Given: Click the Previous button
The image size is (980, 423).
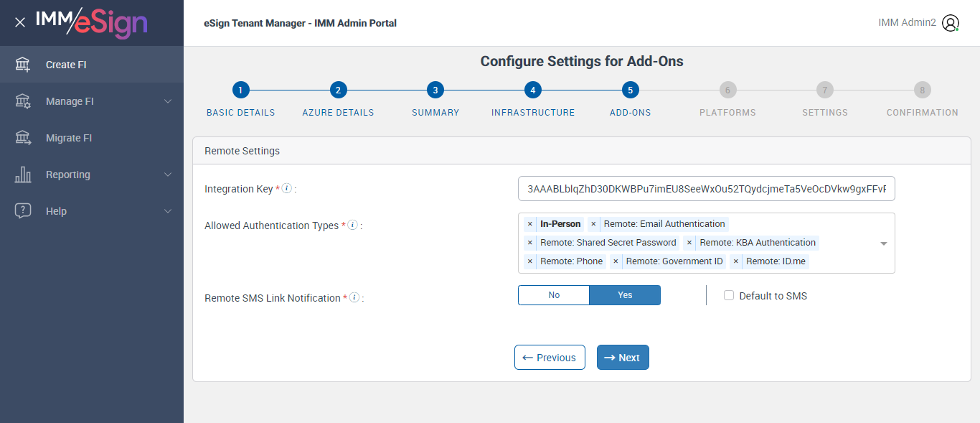Looking at the screenshot, I should coord(550,358).
